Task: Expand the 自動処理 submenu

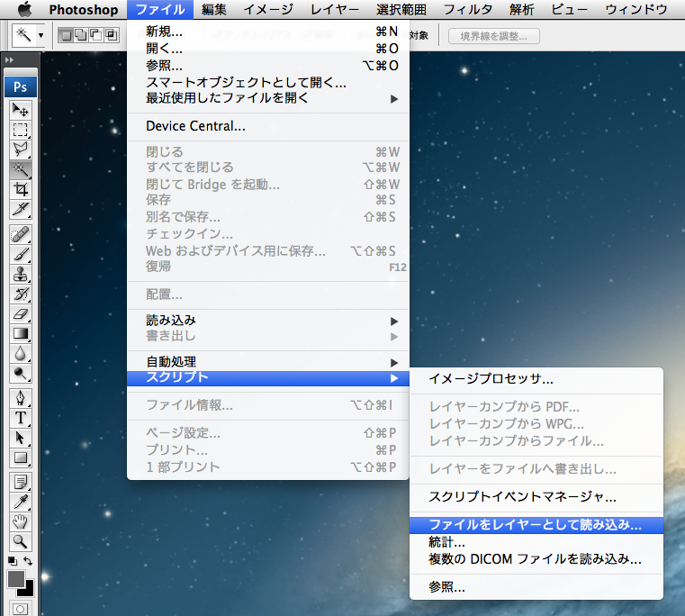Action: [268, 362]
